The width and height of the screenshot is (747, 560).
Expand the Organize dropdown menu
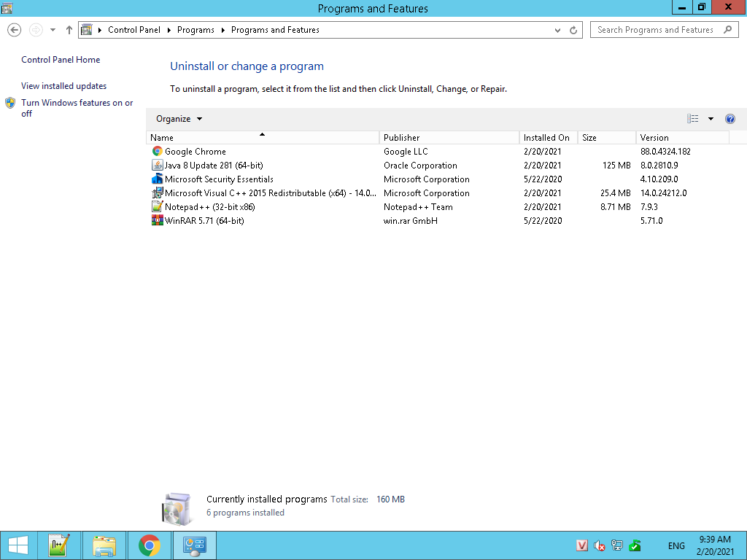(x=179, y=119)
